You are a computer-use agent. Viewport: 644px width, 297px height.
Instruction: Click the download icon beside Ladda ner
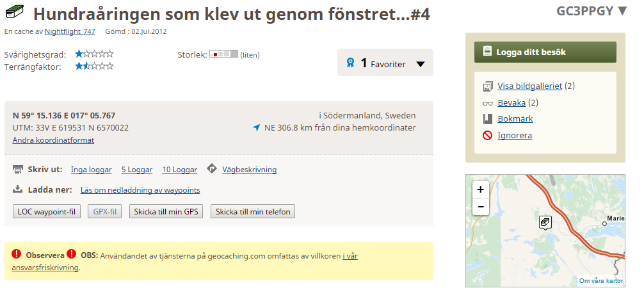coord(18,189)
